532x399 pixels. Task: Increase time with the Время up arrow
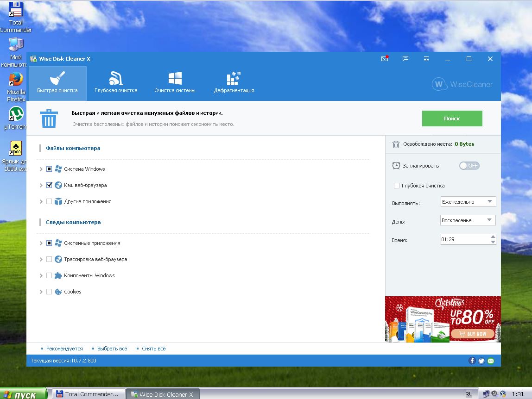493,236
